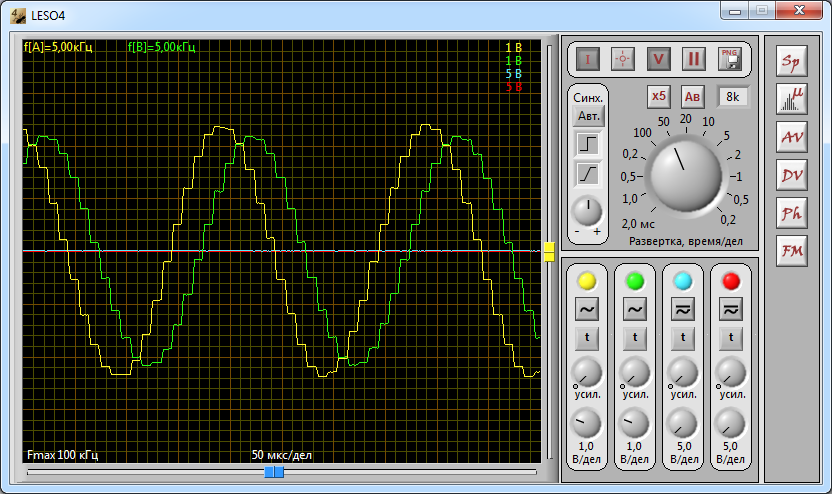
Task: Open the DV mode button
Action: [792, 175]
